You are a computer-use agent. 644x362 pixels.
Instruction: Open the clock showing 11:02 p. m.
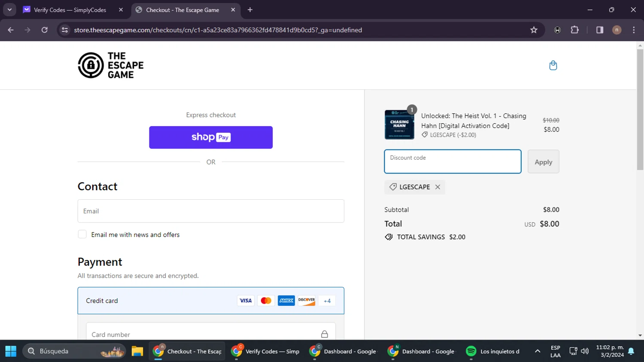(x=610, y=351)
